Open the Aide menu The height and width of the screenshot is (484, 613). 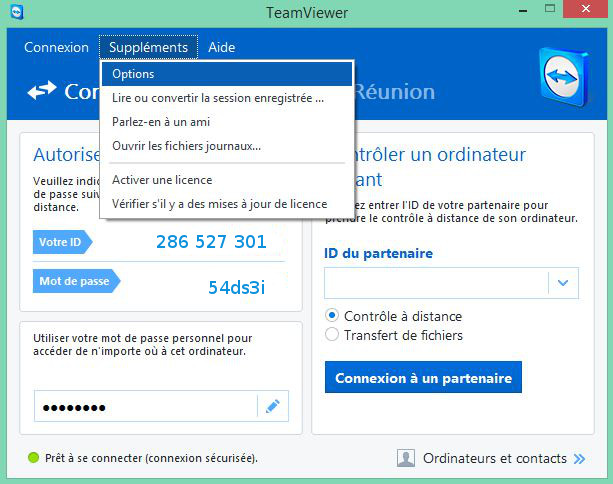[x=222, y=47]
